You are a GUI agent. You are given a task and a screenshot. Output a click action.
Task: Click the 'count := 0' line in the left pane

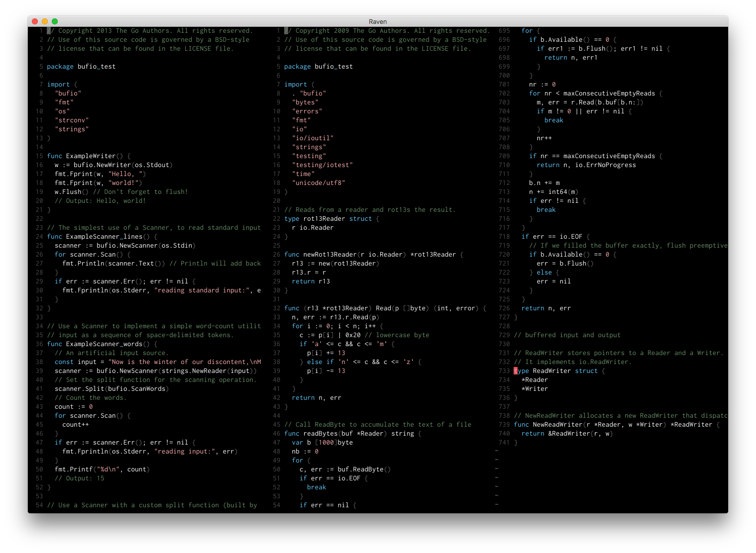(x=74, y=407)
